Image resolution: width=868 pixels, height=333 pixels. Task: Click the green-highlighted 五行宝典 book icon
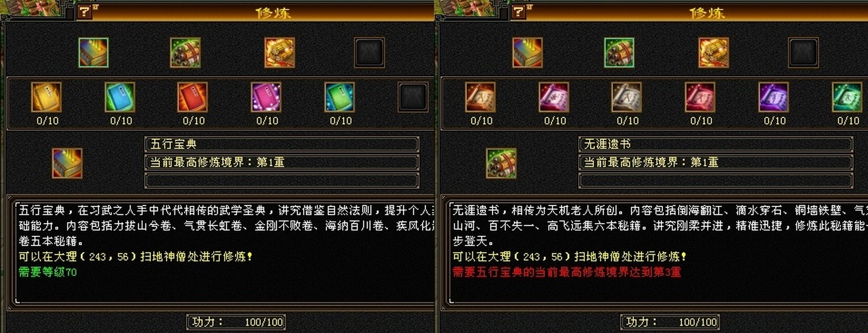[x=93, y=53]
